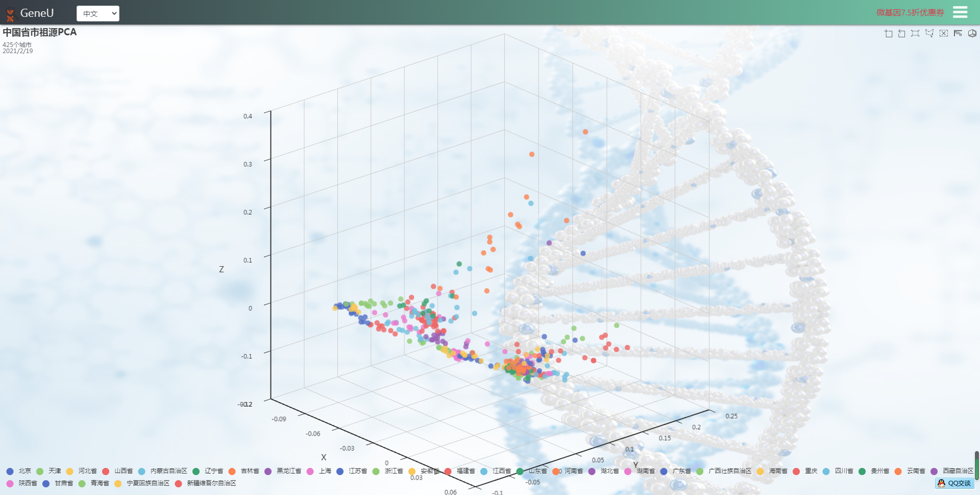Open the 微基因7.5折优惠券 coupon link

pyautogui.click(x=910, y=12)
